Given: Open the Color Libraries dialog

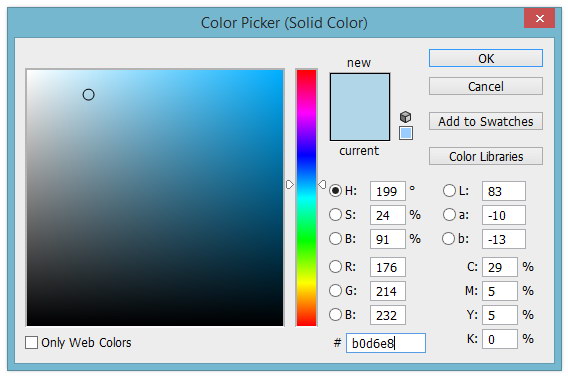Looking at the screenshot, I should click(486, 156).
